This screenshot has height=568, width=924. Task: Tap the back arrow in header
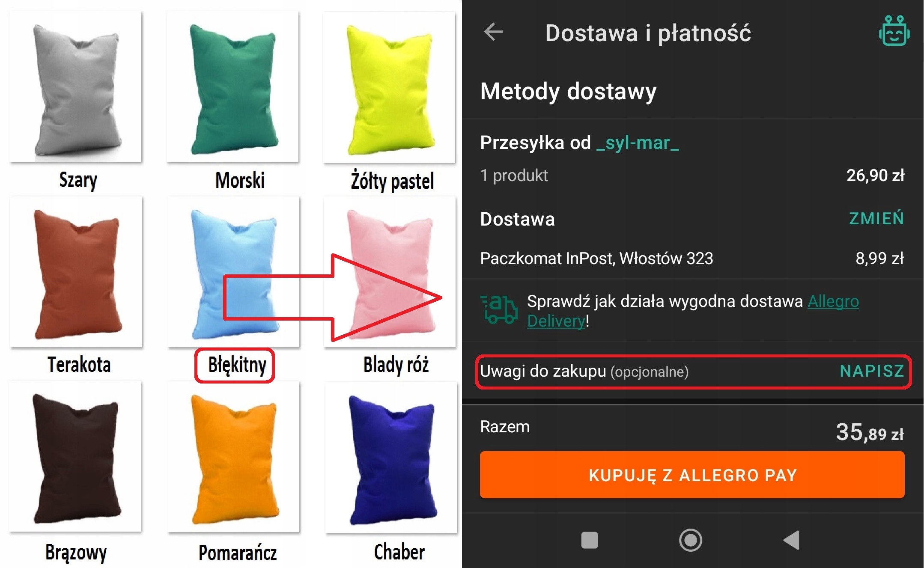coord(493,32)
